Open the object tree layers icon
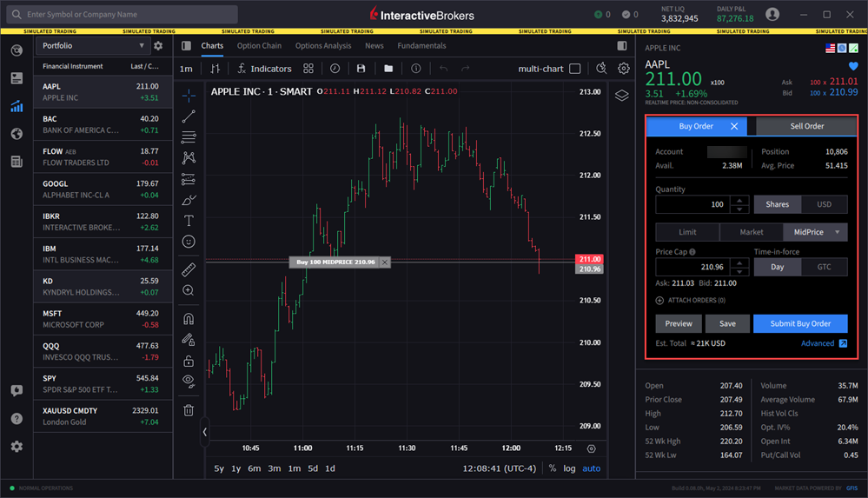Screen dimensions: 868x498 tap(621, 96)
